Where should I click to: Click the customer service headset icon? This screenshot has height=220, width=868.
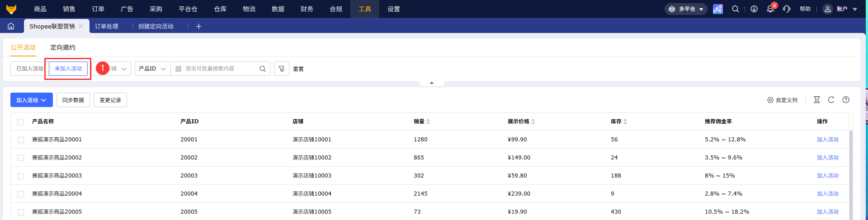(787, 9)
